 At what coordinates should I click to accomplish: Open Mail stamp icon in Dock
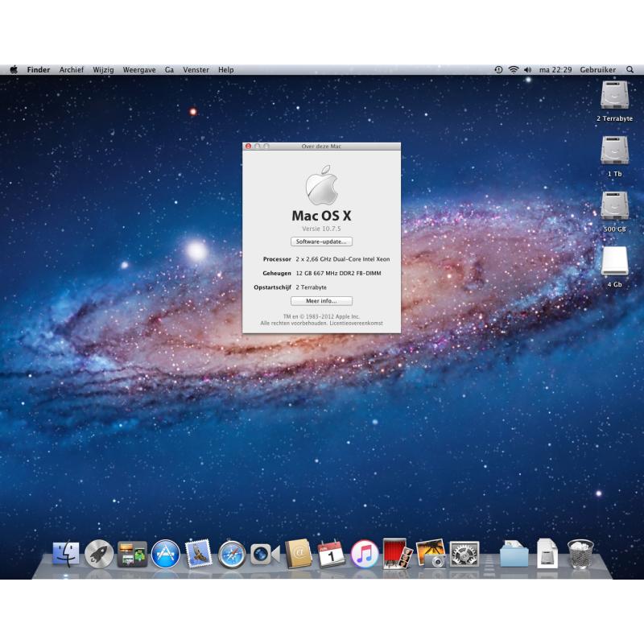tap(199, 553)
